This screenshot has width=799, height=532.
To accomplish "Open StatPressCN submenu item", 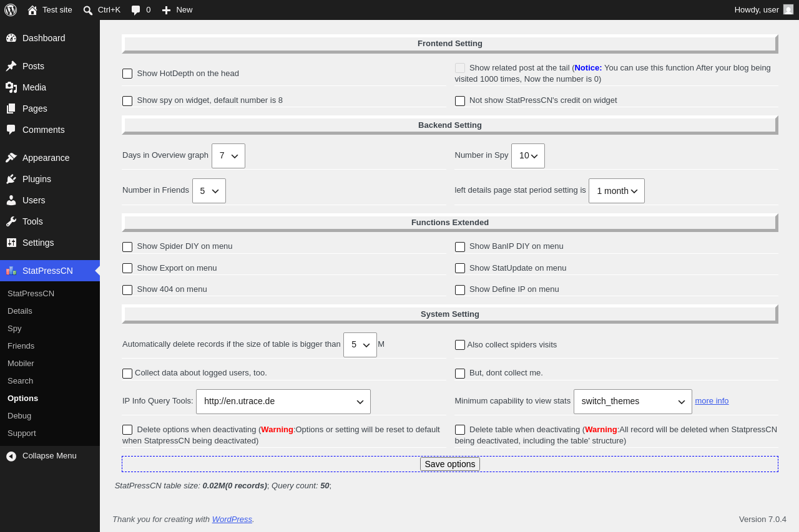I will (x=50, y=293).
